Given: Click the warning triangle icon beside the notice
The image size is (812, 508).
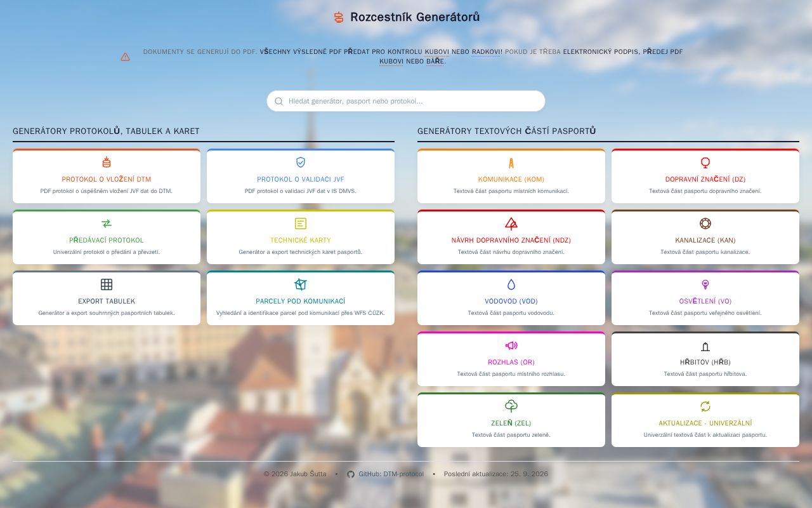Looking at the screenshot, I should point(126,57).
